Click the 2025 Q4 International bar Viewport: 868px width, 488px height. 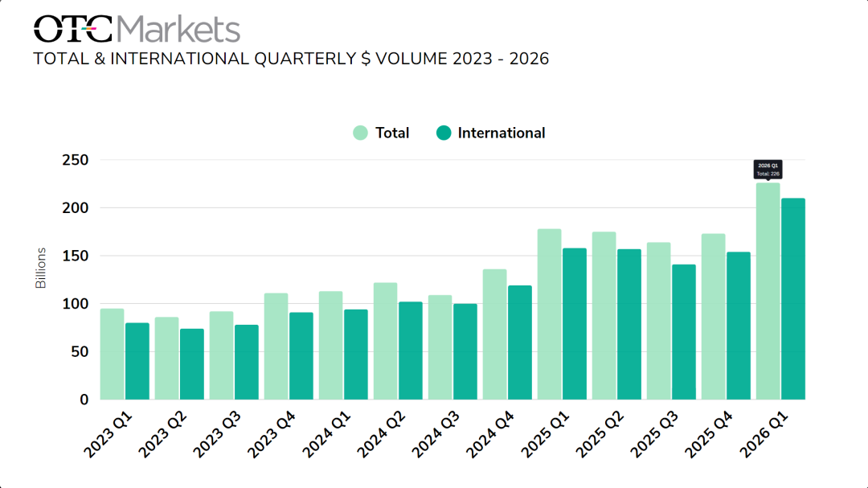[738, 326]
